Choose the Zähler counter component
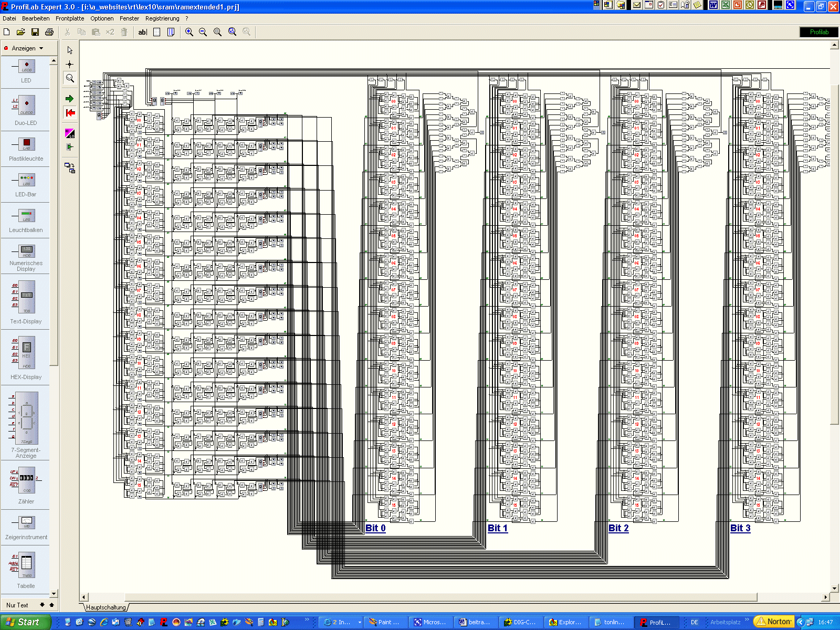The width and height of the screenshot is (840, 630). [26, 485]
